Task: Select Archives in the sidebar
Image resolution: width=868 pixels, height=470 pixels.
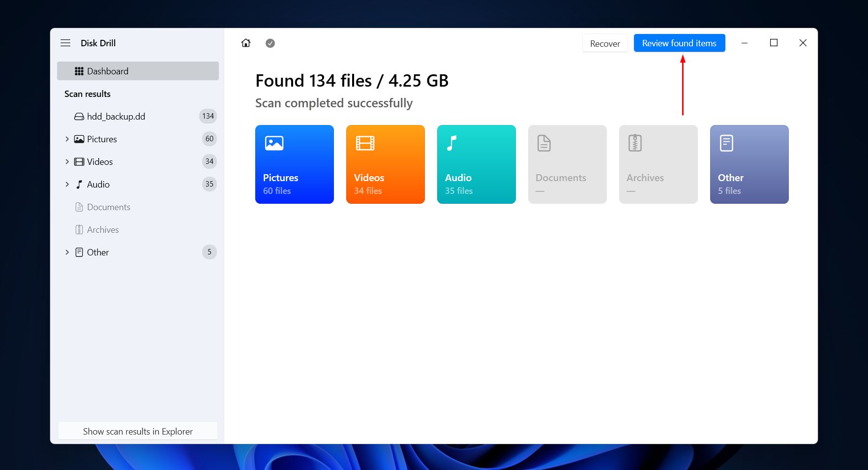Action: 103,230
